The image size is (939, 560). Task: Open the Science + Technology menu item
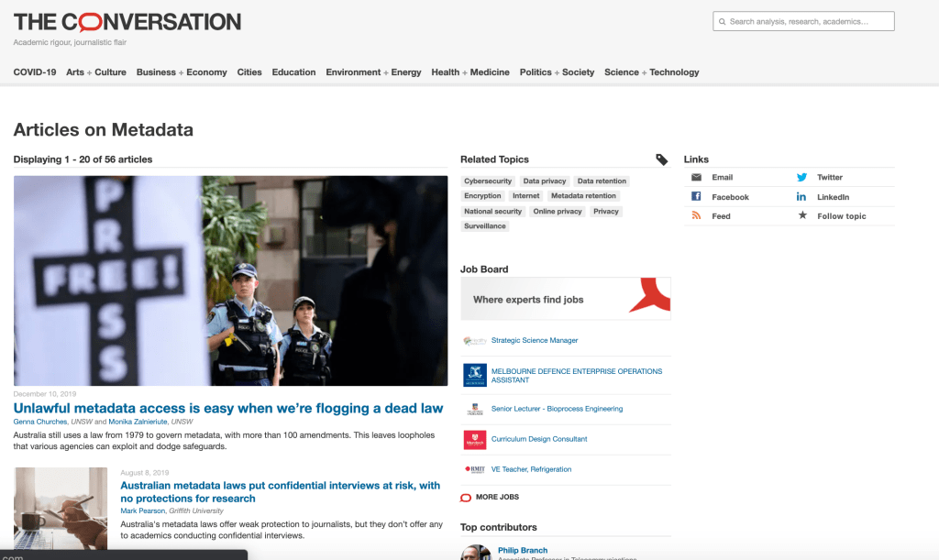coord(651,72)
